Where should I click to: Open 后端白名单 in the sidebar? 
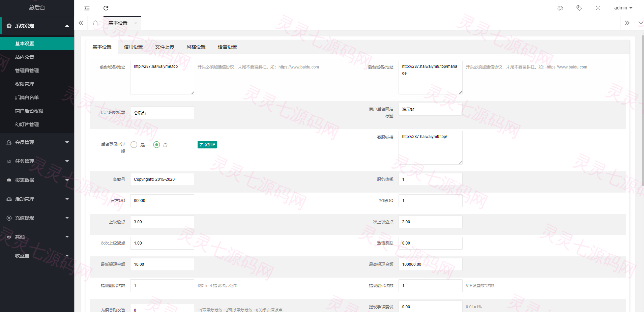click(x=37, y=97)
